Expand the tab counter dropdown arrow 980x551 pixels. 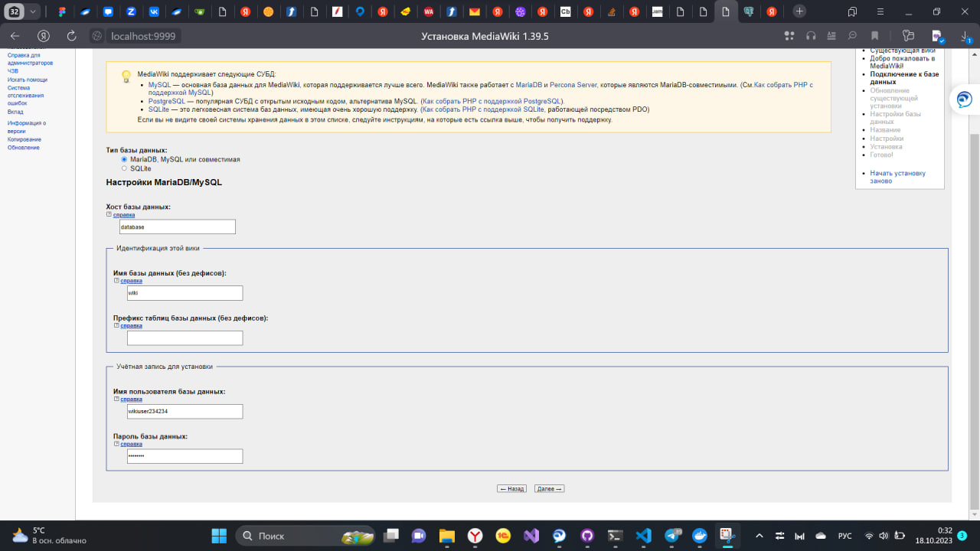(x=33, y=11)
